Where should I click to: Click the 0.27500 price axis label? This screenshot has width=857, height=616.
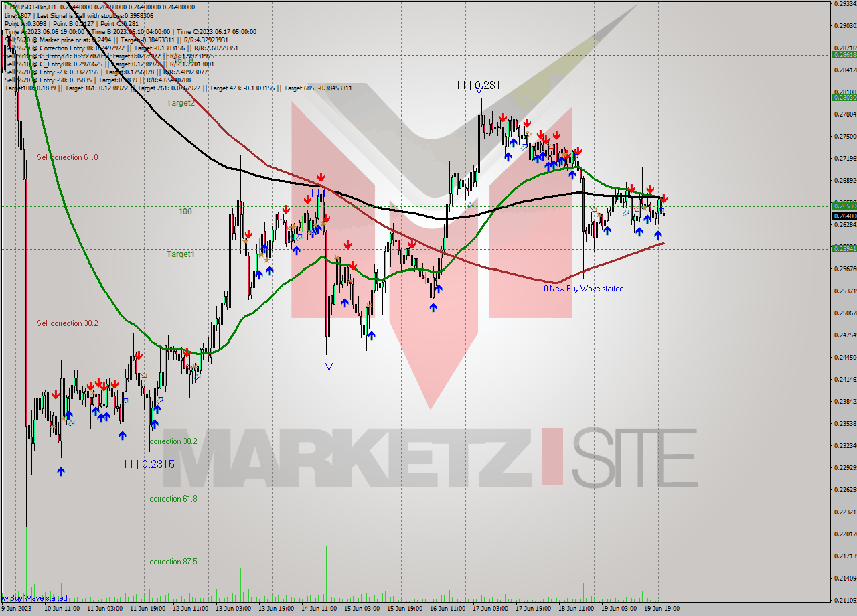tap(844, 136)
